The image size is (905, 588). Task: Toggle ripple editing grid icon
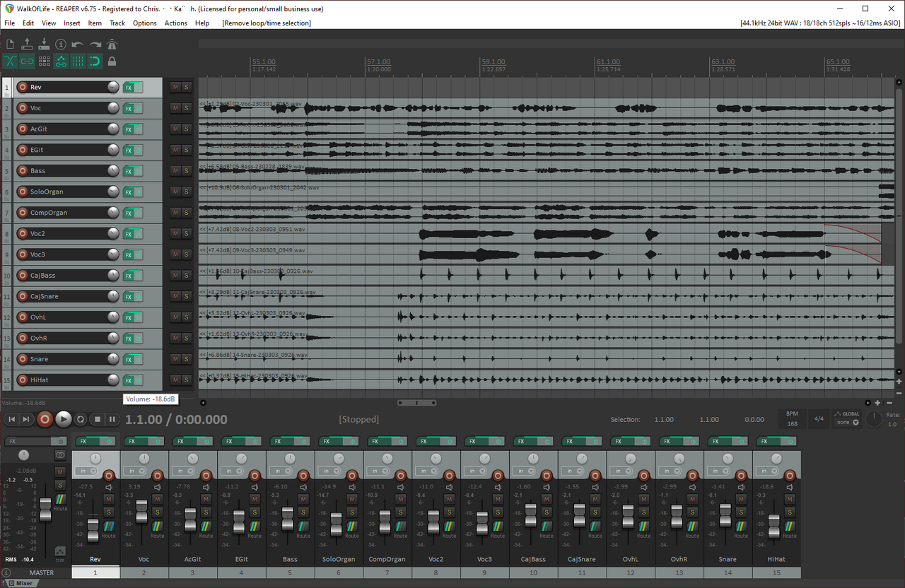[x=44, y=61]
